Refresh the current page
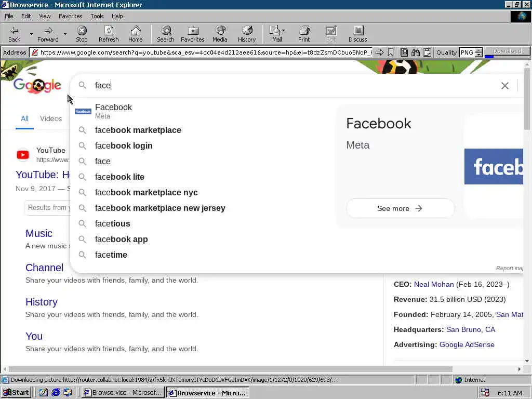 (109, 34)
